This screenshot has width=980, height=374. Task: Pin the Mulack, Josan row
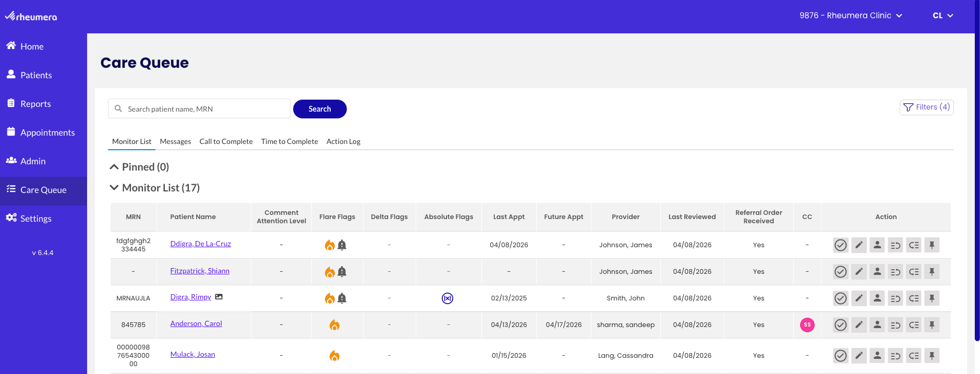pyautogui.click(x=931, y=355)
